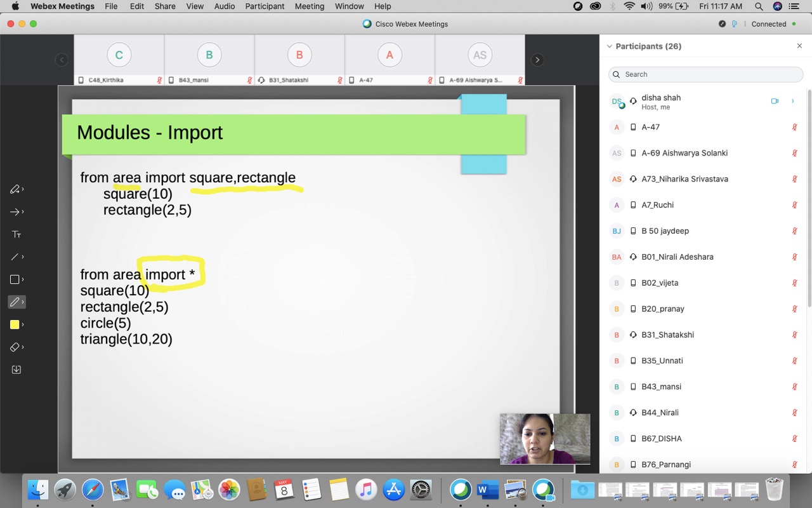Choose the Text annotation tool
Screen dimensions: 812x508
click(x=16, y=234)
